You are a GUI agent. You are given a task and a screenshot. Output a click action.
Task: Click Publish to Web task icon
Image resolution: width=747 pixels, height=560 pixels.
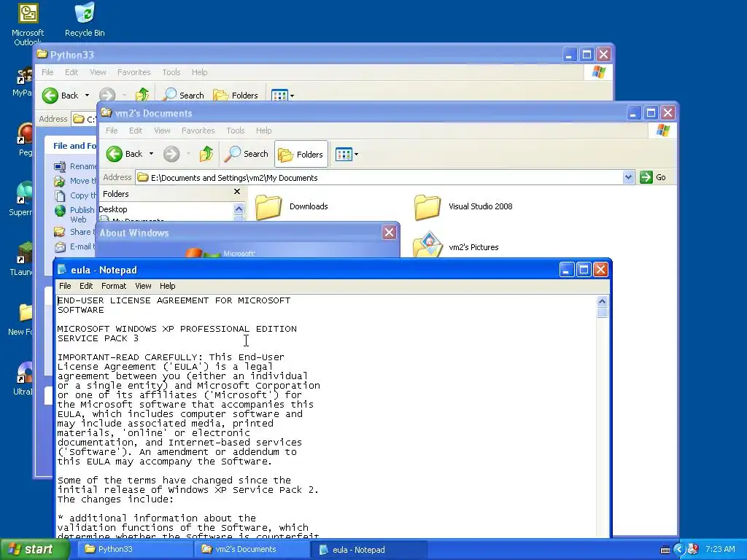[x=60, y=210]
